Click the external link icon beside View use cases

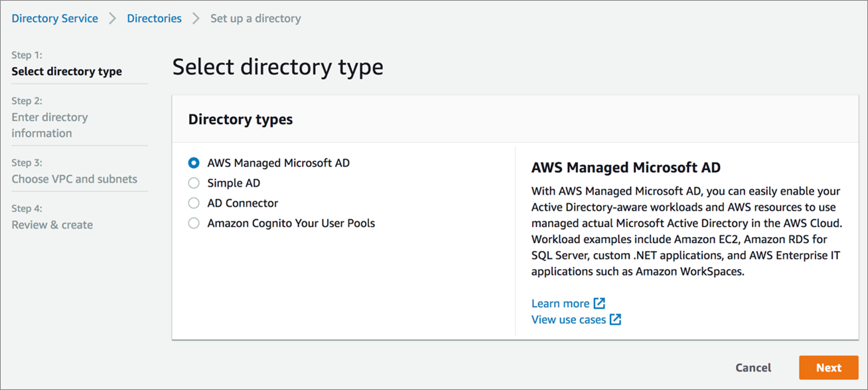pos(615,320)
